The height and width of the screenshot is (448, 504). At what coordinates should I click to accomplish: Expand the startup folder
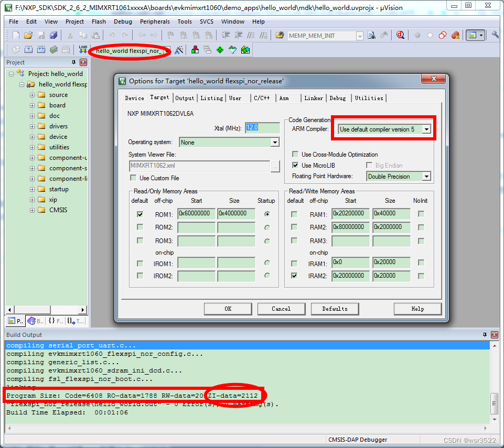point(32,190)
